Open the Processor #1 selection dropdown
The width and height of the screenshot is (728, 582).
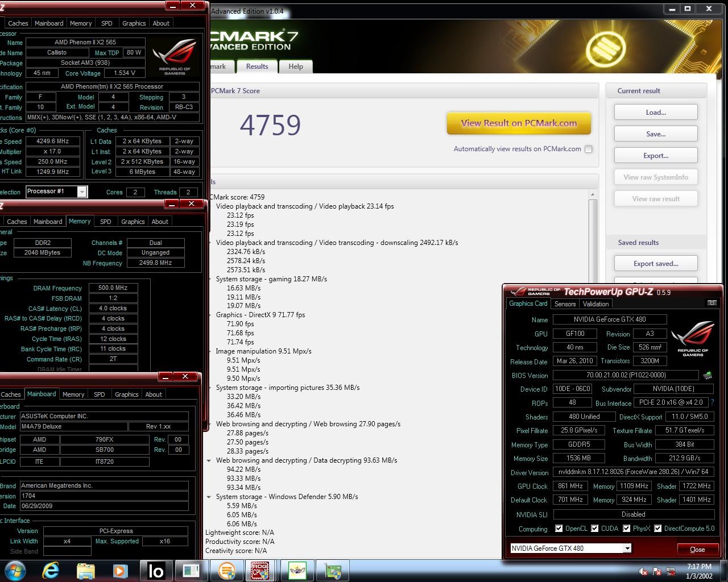pyautogui.click(x=56, y=192)
